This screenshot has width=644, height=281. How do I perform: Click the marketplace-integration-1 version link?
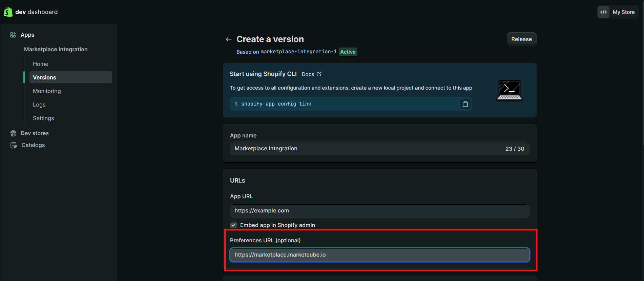(299, 52)
